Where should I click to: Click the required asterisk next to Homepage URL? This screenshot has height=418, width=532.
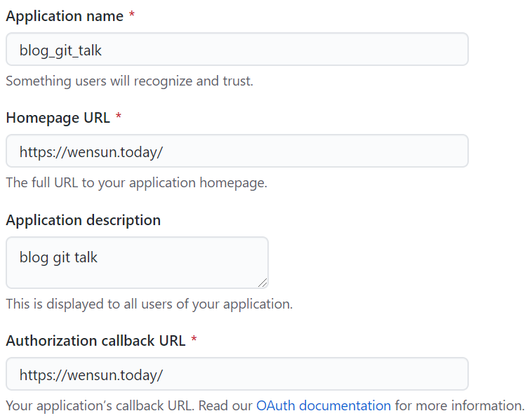coord(119,118)
